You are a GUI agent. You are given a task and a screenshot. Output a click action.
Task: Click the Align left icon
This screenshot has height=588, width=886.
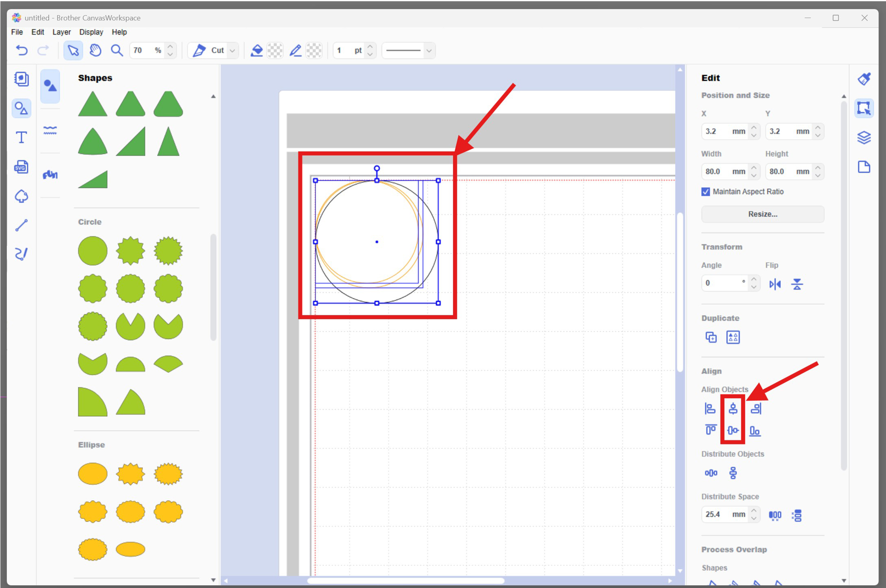710,409
